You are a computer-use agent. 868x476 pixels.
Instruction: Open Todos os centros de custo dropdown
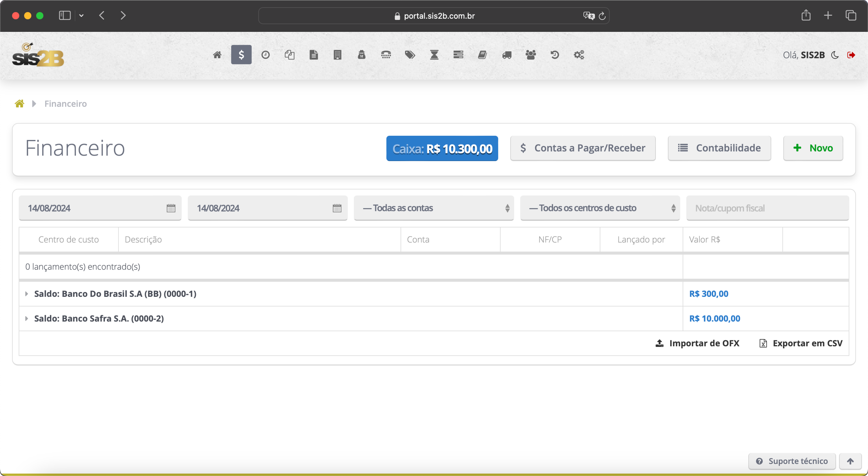point(600,208)
